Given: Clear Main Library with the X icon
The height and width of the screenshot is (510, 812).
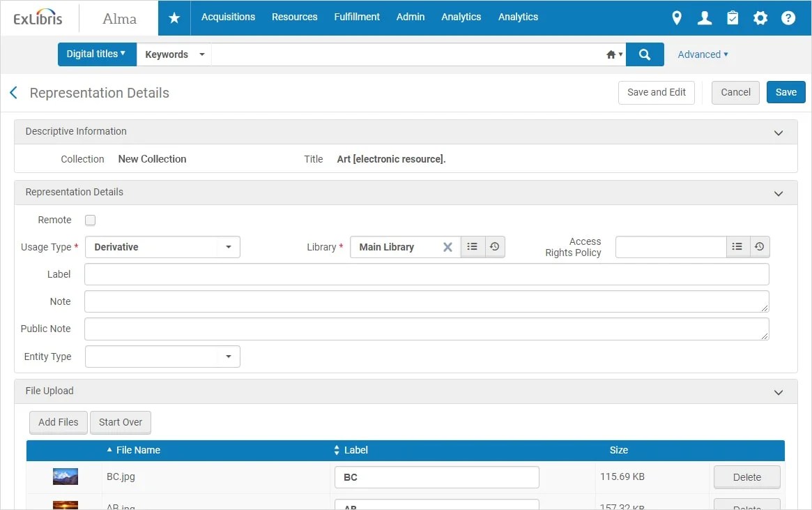Looking at the screenshot, I should [448, 246].
